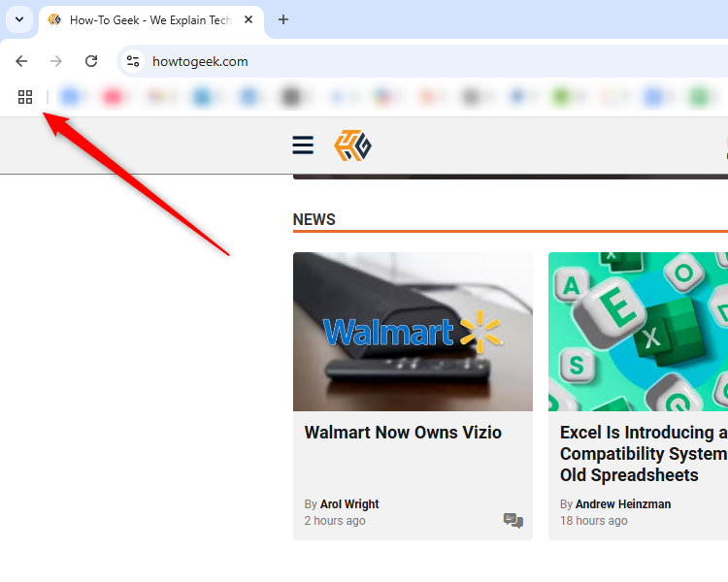This screenshot has height=582, width=728.
Task: Open the tab search dropdown arrow
Action: [19, 20]
